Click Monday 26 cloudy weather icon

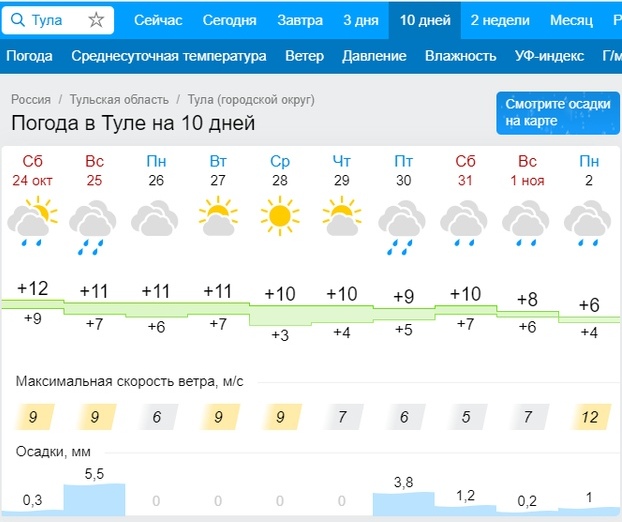(x=156, y=218)
